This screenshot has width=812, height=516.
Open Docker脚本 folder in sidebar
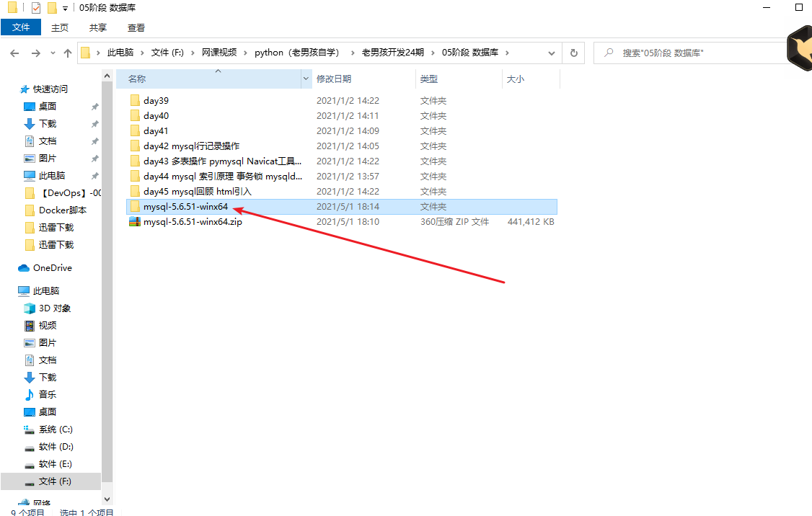[x=63, y=210]
